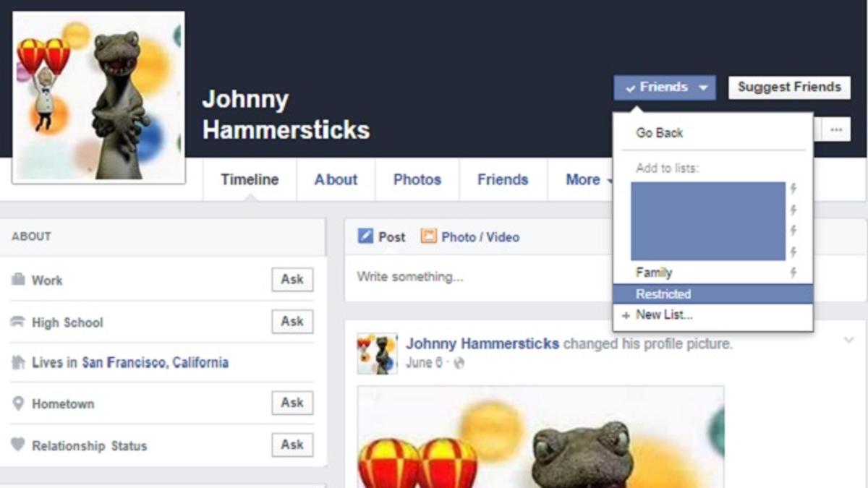The width and height of the screenshot is (868, 488).
Task: Click the checkmark on Friends button
Action: coord(631,88)
